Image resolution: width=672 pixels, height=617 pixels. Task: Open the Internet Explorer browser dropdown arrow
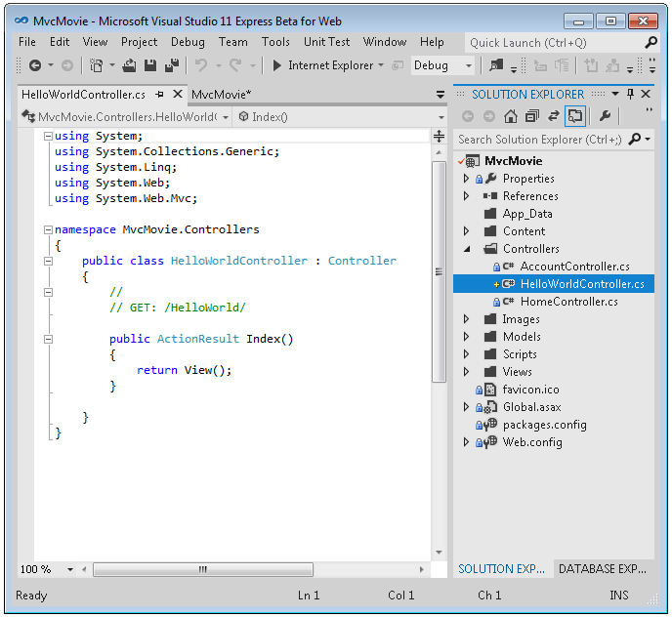[381, 65]
